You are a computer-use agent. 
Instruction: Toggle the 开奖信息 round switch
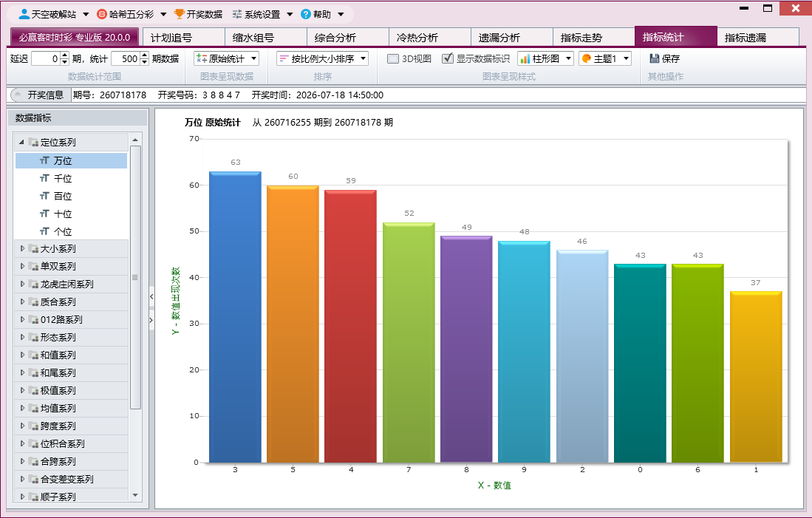point(18,95)
